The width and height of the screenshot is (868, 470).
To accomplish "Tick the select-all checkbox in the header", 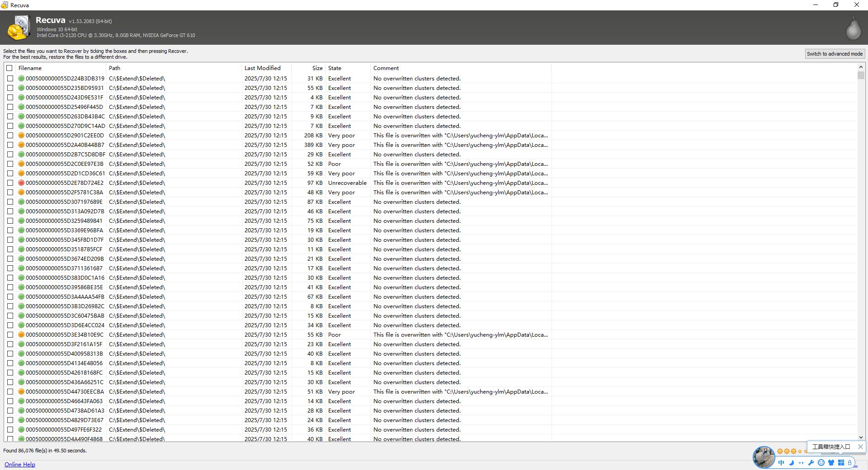I will (x=9, y=68).
